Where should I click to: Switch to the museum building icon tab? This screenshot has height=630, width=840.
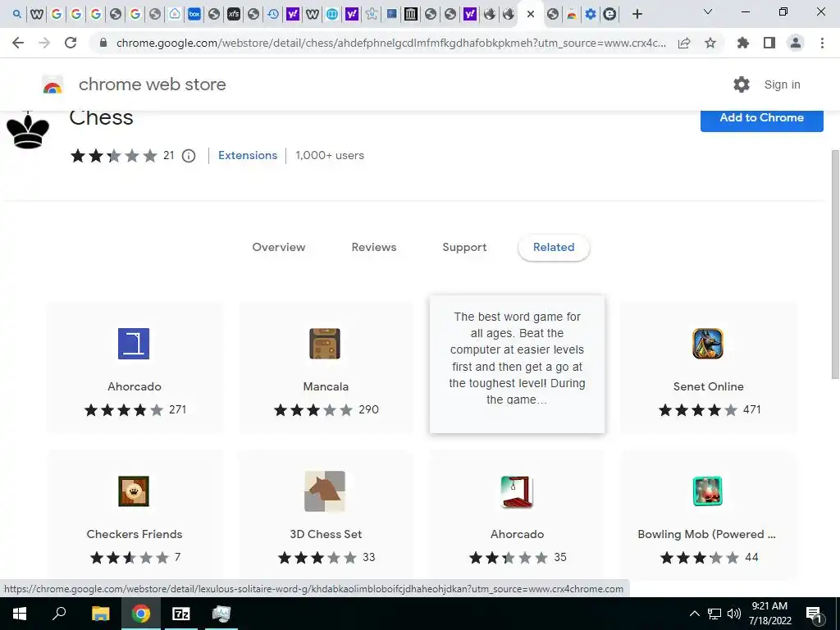411,14
